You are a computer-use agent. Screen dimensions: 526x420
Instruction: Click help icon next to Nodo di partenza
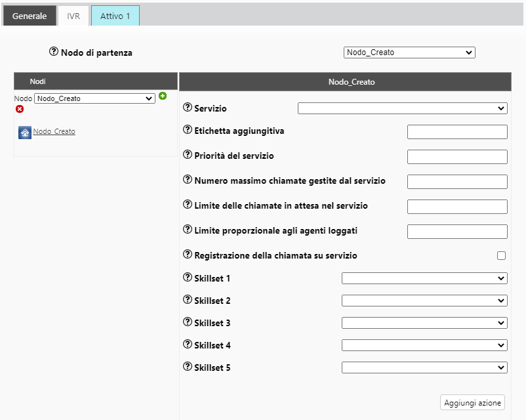point(54,51)
